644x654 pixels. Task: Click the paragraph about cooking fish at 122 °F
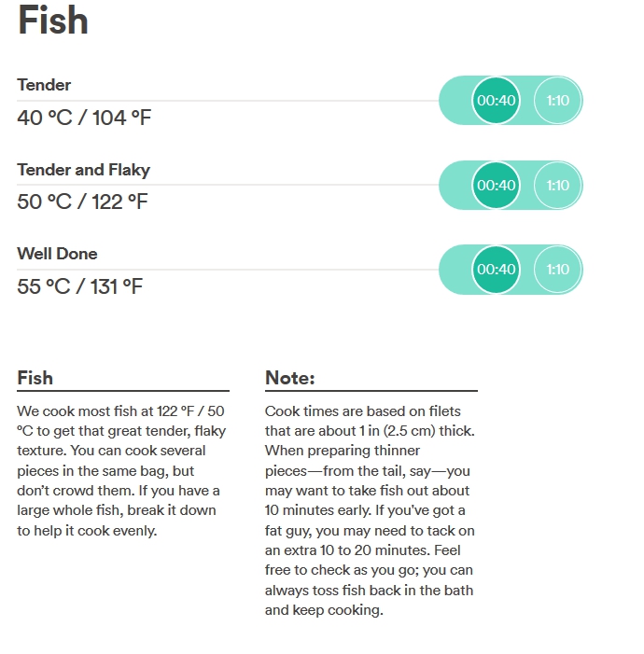(x=121, y=470)
